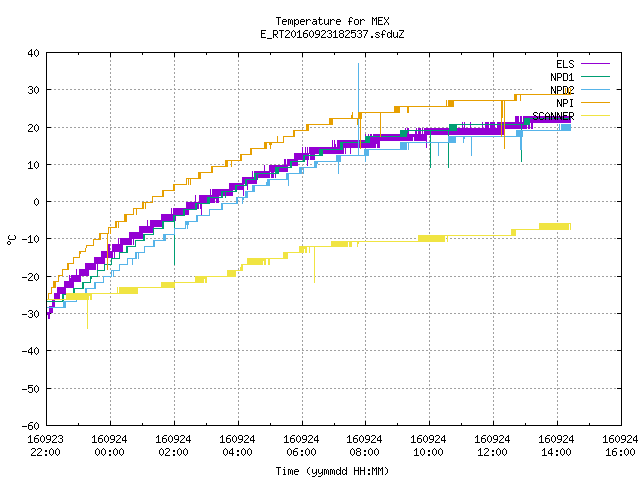Click the NPD2 legend label
640x480 pixels.
[x=562, y=90]
